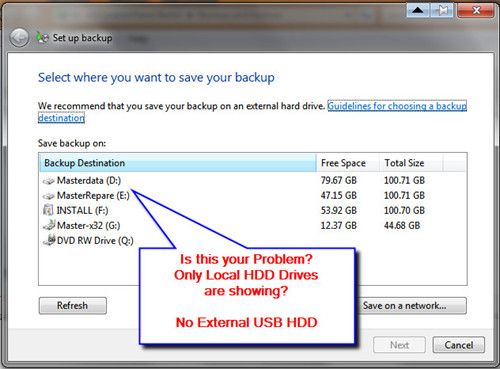500x369 pixels.
Task: Click 12.37 GB free space value
Action: pyautogui.click(x=339, y=226)
